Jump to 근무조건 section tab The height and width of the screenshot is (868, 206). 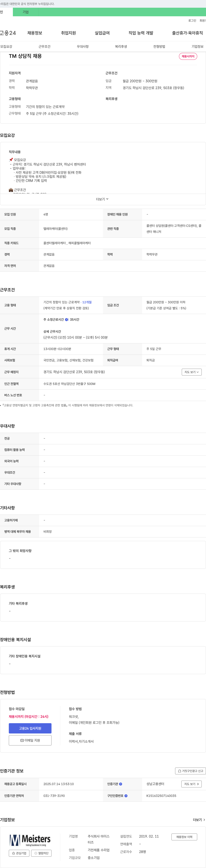(44, 46)
